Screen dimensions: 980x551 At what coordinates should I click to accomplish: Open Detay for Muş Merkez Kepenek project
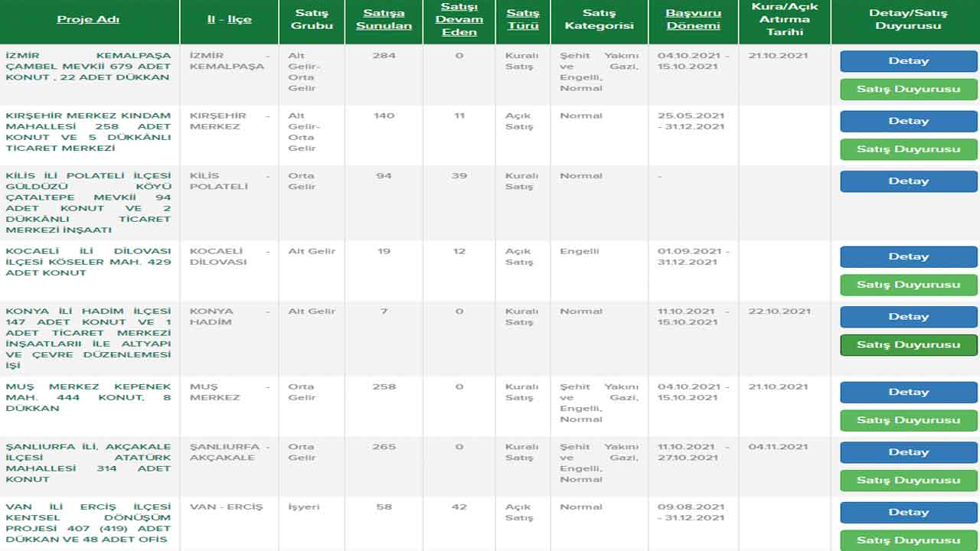point(909,392)
